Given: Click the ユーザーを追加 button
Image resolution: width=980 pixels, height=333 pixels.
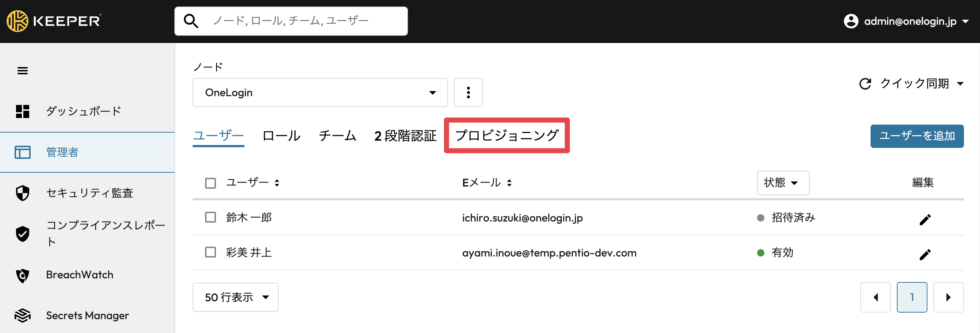Looking at the screenshot, I should [x=917, y=136].
